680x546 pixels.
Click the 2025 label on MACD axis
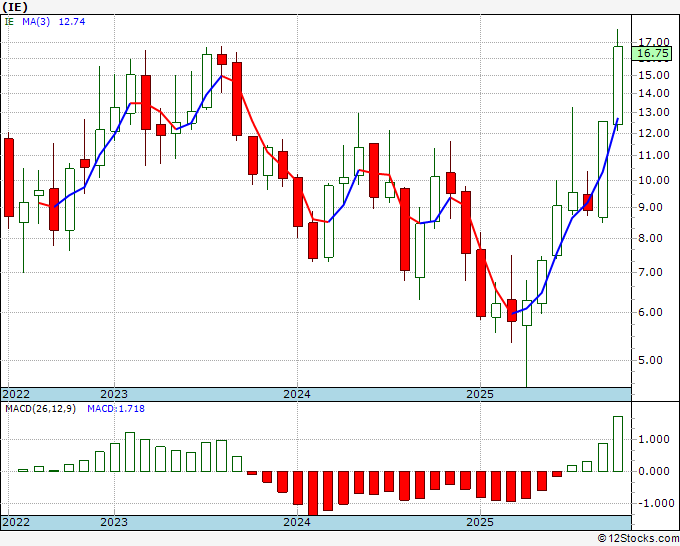coord(480,522)
